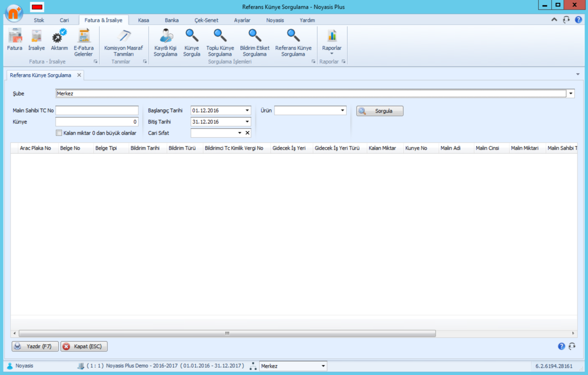Click the headset support icon in ribbon bar
The width and height of the screenshot is (588, 375).
point(567,20)
